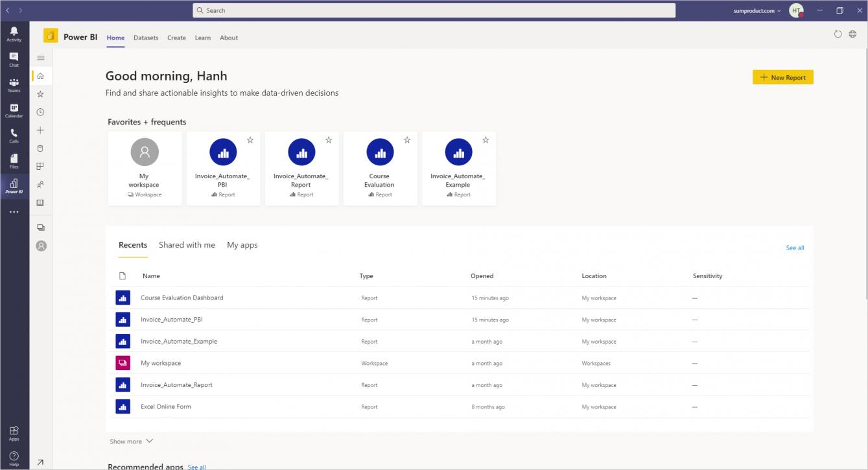
Task: Toggle the Power BI hamburger navigation menu
Action: [x=41, y=58]
